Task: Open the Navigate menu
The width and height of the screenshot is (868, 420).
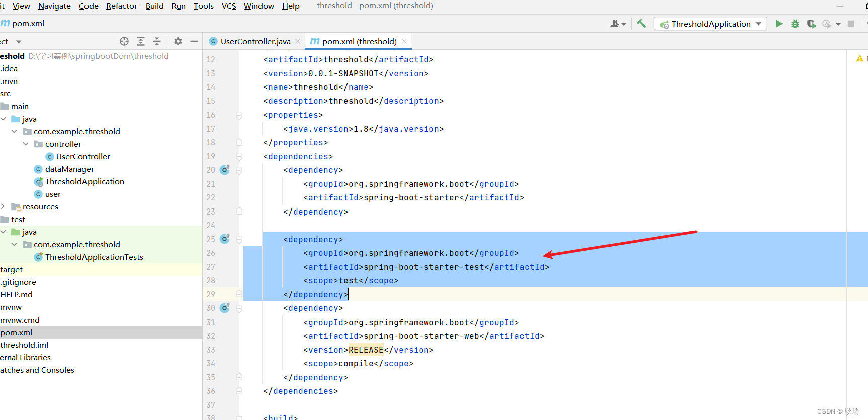Action: [x=54, y=6]
